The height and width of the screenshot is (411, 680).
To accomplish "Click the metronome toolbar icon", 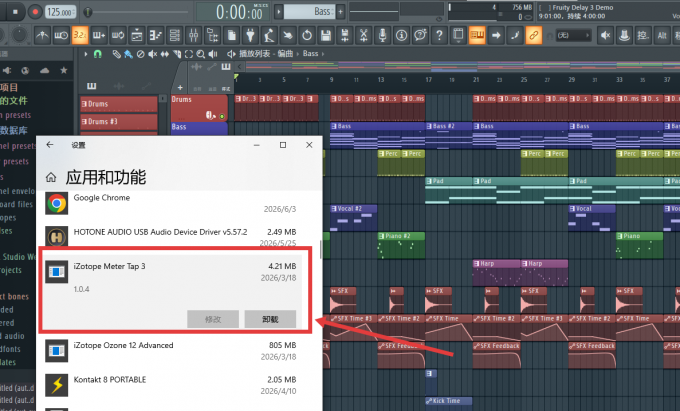I will 42,36.
